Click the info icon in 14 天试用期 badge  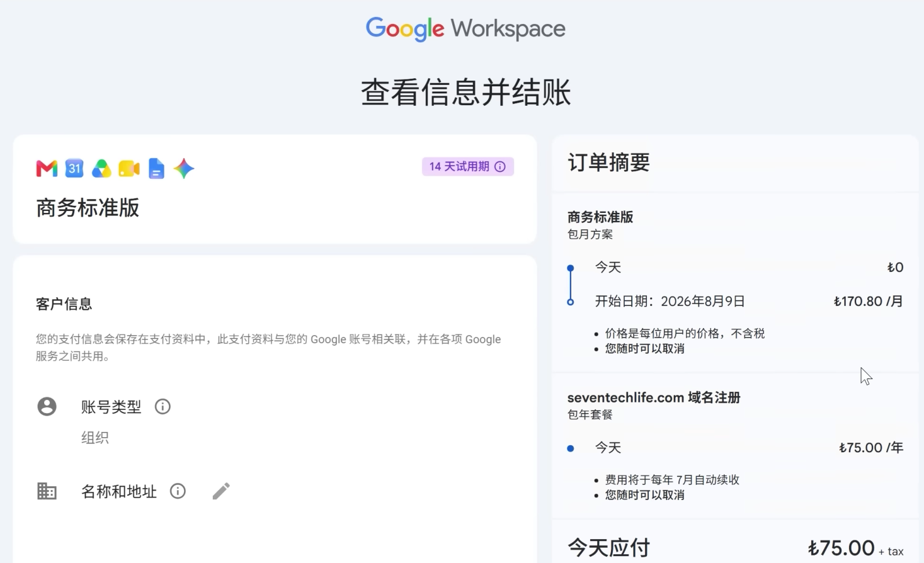(x=500, y=167)
